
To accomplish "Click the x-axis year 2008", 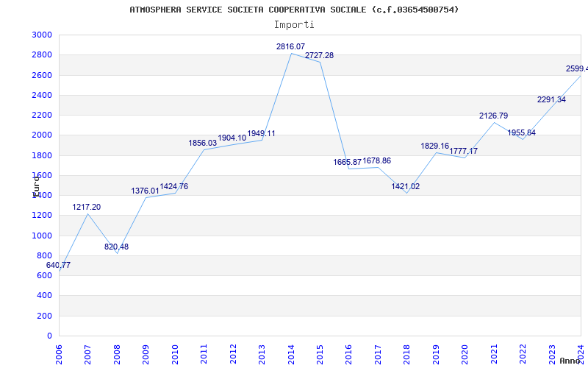I will tap(117, 355).
